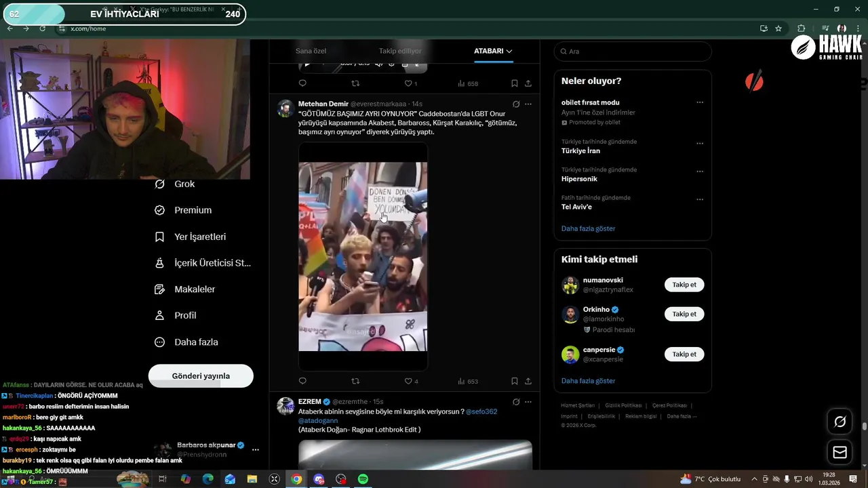868x488 pixels.
Task: Bookmark the top post with 658 views
Action: (x=514, y=83)
